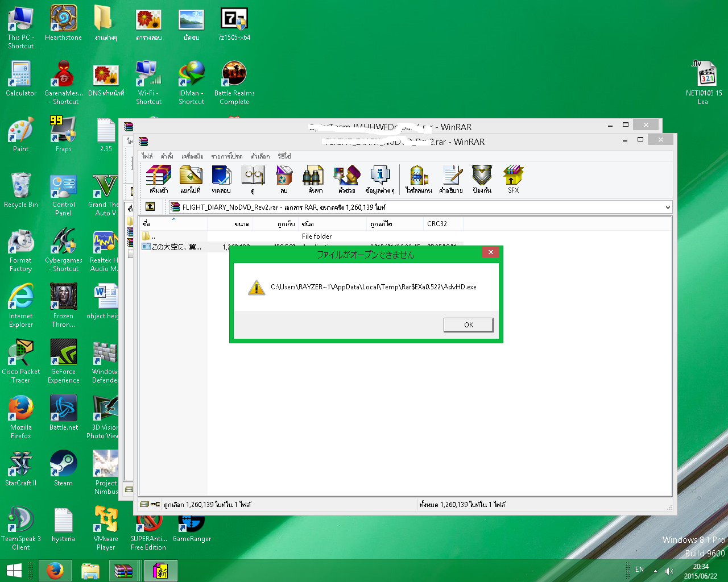
Task: Sort by the ชนิด (Type) column header
Action: (333, 224)
